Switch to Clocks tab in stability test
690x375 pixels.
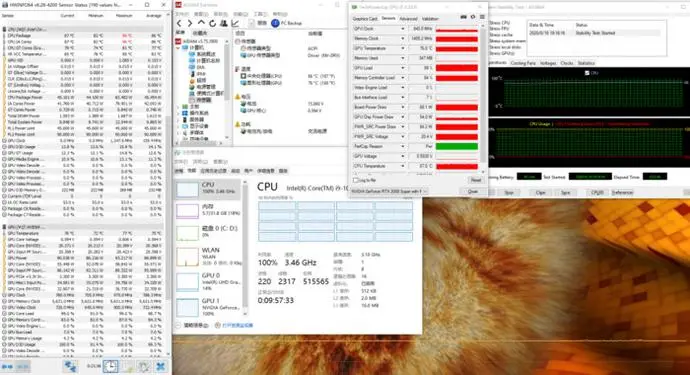coord(567,63)
